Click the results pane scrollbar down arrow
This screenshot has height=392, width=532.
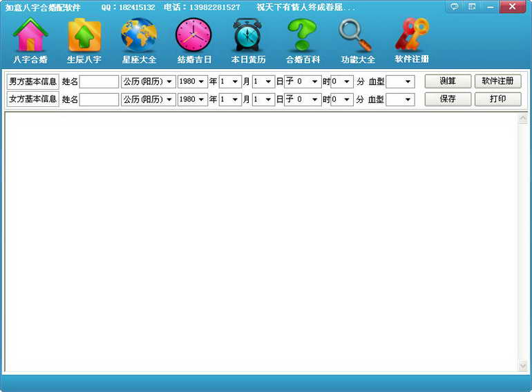[x=522, y=366]
